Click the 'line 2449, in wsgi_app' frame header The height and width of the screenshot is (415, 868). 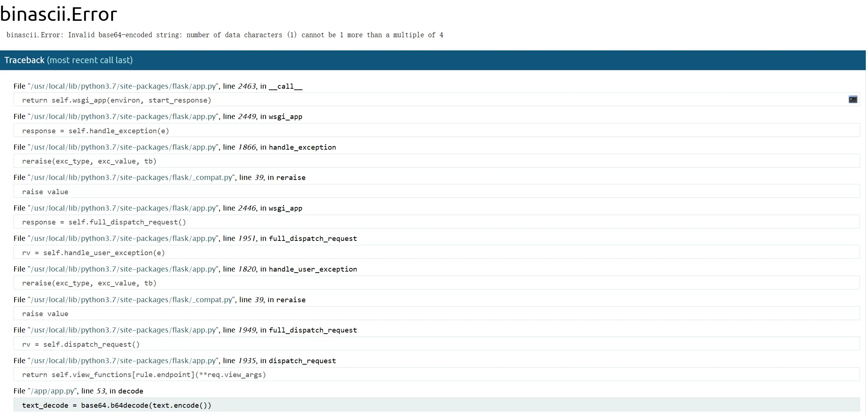pos(158,116)
